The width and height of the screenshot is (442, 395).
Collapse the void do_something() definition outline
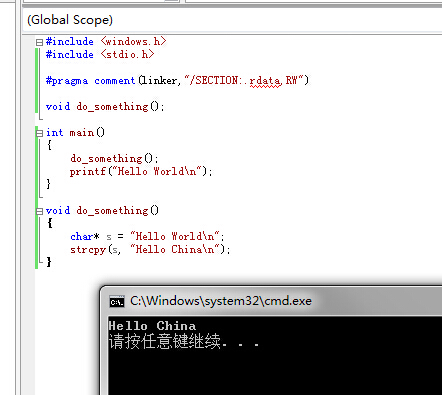click(x=39, y=211)
